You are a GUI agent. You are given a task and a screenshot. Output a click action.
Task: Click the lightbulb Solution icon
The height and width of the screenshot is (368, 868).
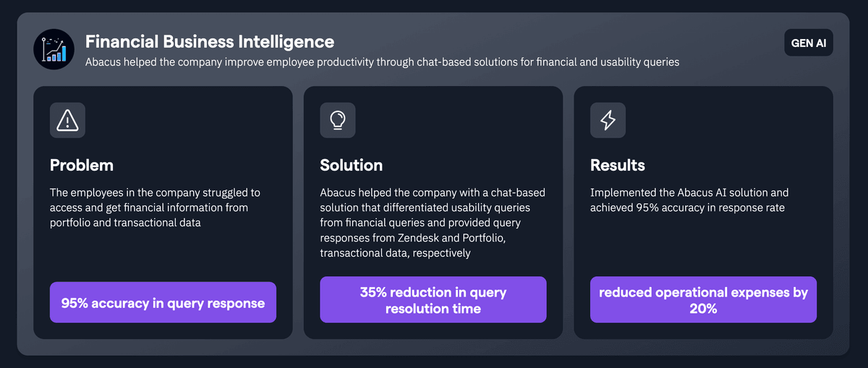click(x=338, y=120)
